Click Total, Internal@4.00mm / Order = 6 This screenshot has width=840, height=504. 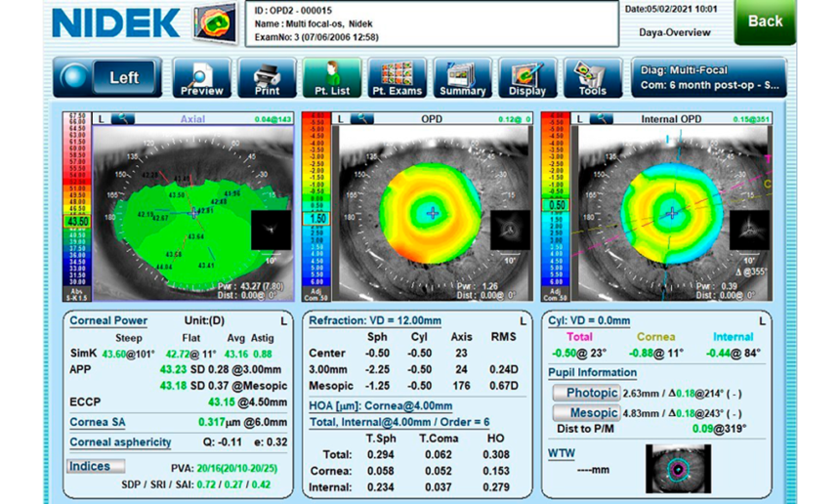pyautogui.click(x=399, y=422)
